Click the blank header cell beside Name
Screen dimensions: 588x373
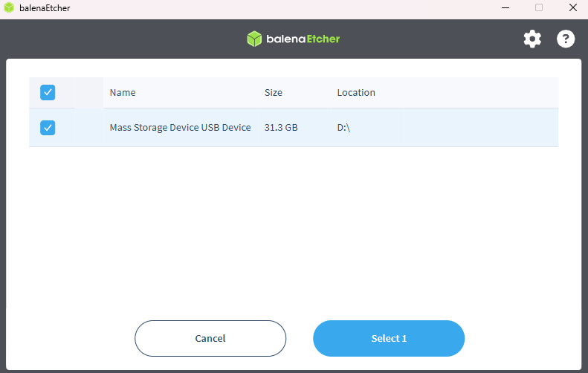[x=88, y=93]
